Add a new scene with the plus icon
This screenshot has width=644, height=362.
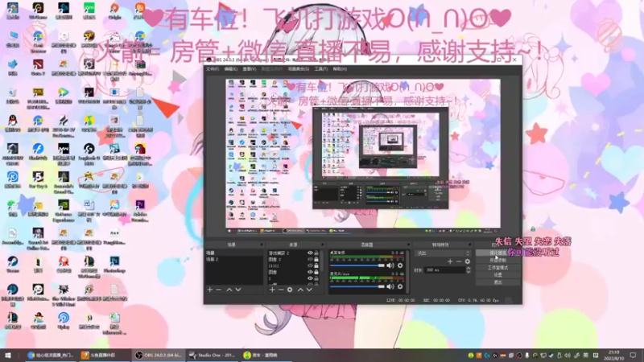click(210, 290)
